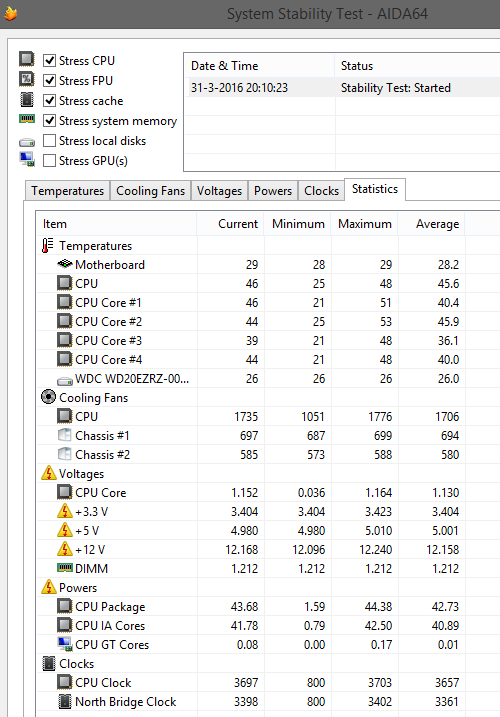Click the bolt icon beside +5 V

[65, 530]
